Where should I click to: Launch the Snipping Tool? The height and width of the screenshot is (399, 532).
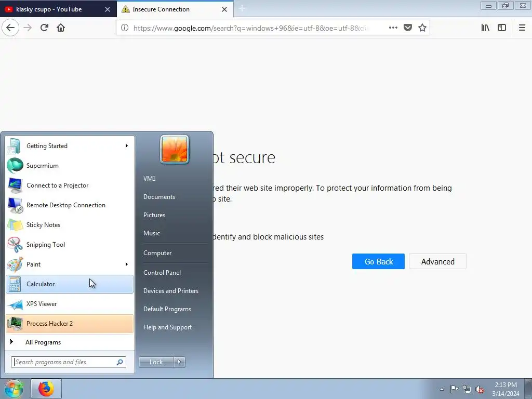click(x=70, y=245)
